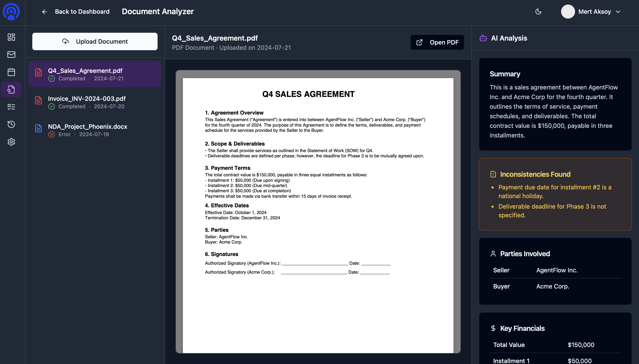The width and height of the screenshot is (639, 364).
Task: Click '3. Payment Terms' heading in PDF
Action: pos(227,168)
